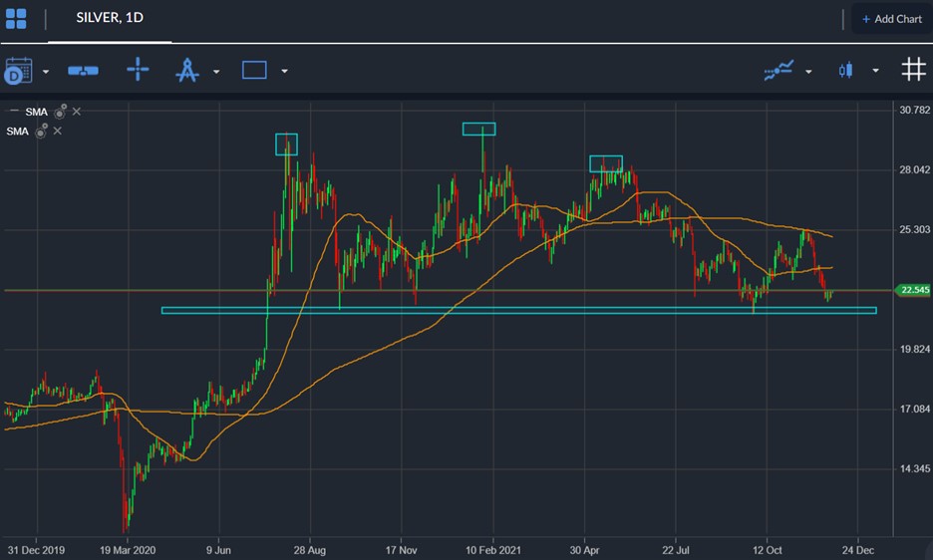The height and width of the screenshot is (560, 933).
Task: Click the 31 Dec 2019 date label
Action: point(36,550)
